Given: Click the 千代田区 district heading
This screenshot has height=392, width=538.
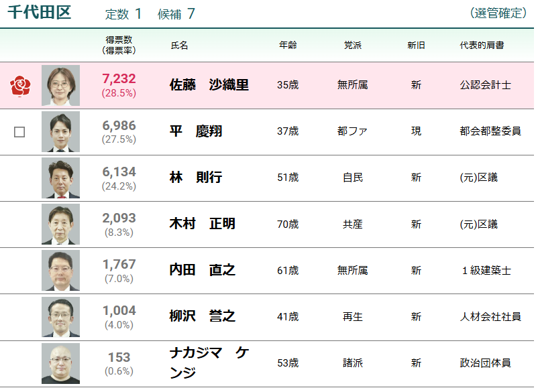Looking at the screenshot, I should coord(40,13).
